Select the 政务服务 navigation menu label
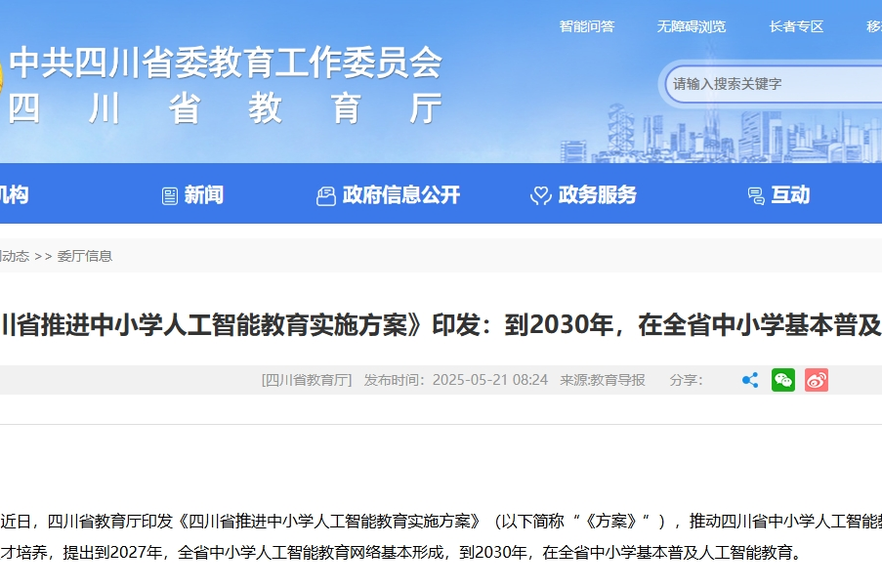 point(598,195)
